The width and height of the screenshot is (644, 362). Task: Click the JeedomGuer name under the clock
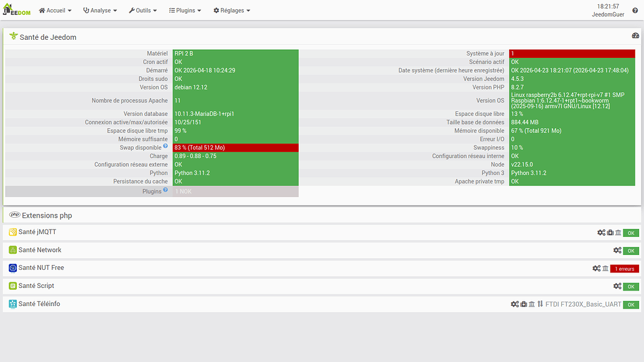[x=608, y=14]
